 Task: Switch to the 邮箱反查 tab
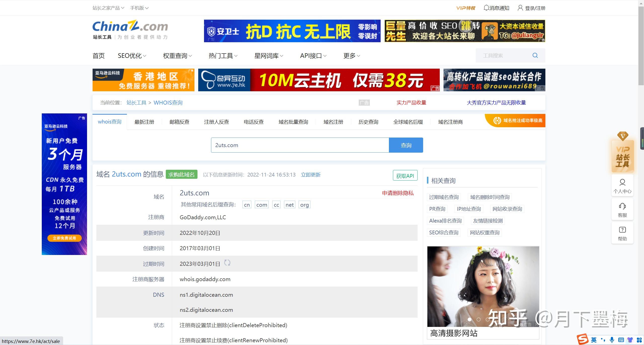pos(179,122)
